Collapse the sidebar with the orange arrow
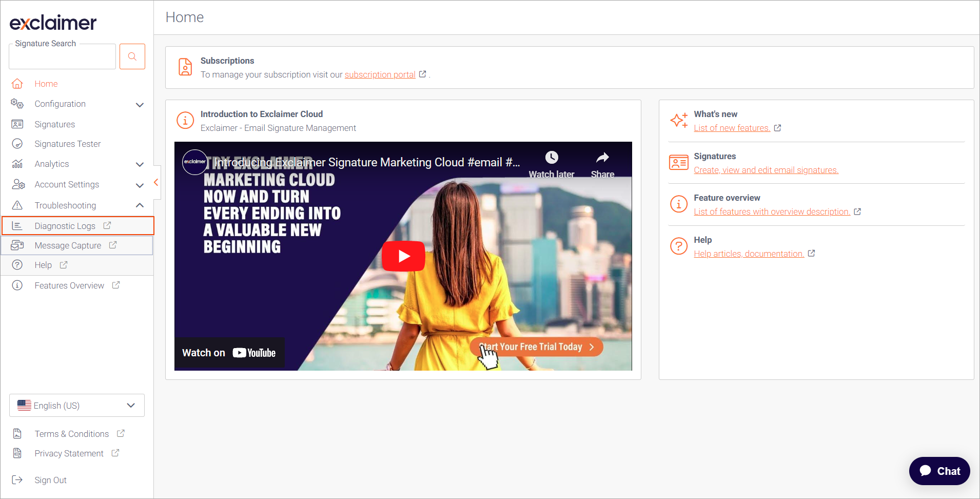Image resolution: width=980 pixels, height=499 pixels. [156, 182]
